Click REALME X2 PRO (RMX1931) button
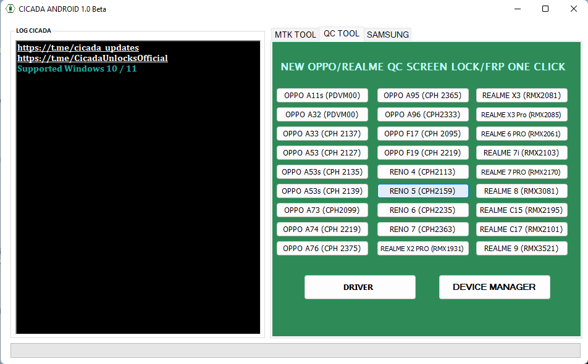This screenshot has width=588, height=364. 422,249
